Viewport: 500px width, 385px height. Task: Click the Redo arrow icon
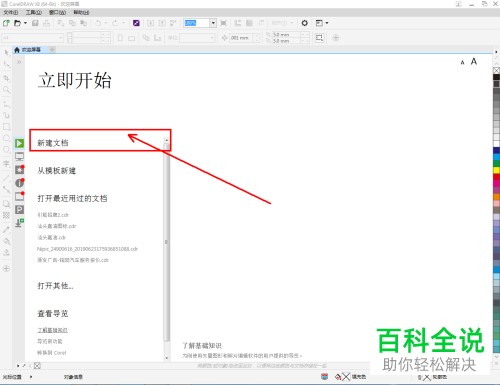(x=115, y=23)
